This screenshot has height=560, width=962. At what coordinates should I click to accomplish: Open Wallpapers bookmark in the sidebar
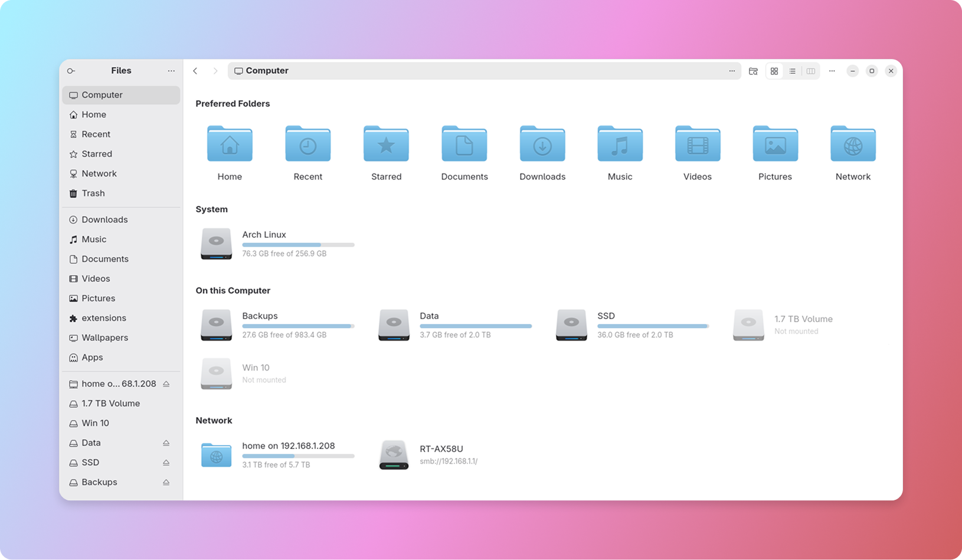point(121,338)
